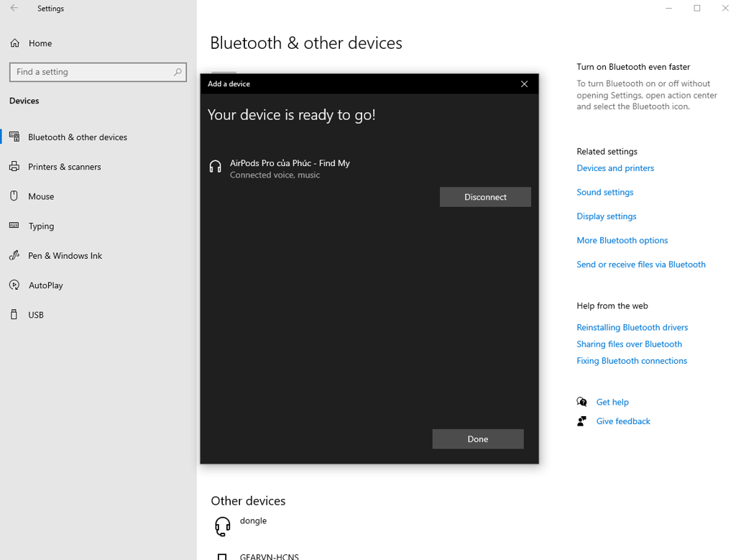Click the Devices sidebar heading
Image resolution: width=736 pixels, height=560 pixels.
pyautogui.click(x=24, y=101)
